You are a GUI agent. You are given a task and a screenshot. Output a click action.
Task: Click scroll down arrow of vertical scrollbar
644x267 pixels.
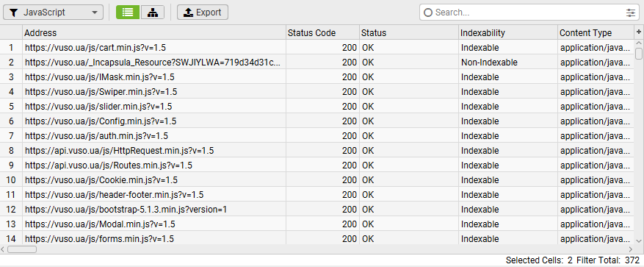click(639, 241)
